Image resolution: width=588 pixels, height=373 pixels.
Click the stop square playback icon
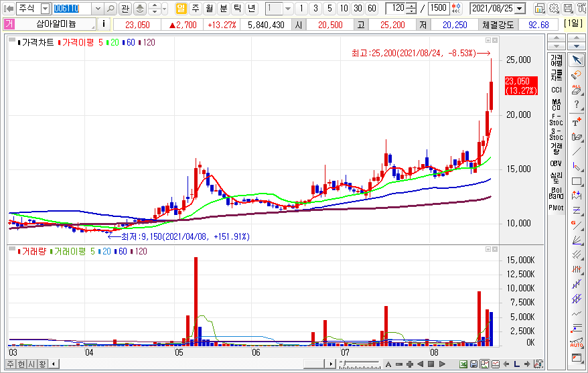[431, 364]
